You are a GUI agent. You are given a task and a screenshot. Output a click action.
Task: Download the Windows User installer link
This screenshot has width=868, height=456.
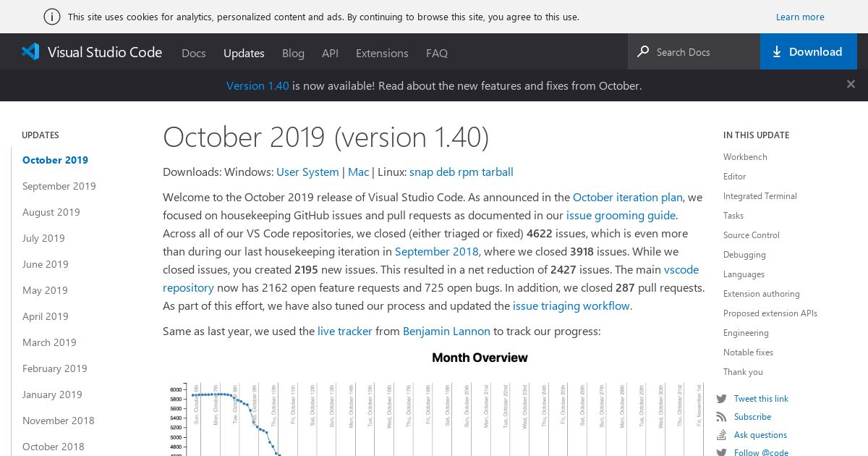[288, 172]
